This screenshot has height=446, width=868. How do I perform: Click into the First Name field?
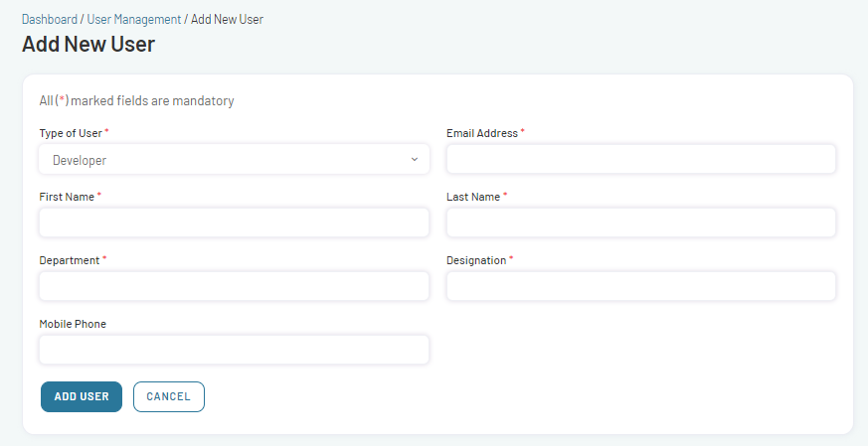coord(235,223)
